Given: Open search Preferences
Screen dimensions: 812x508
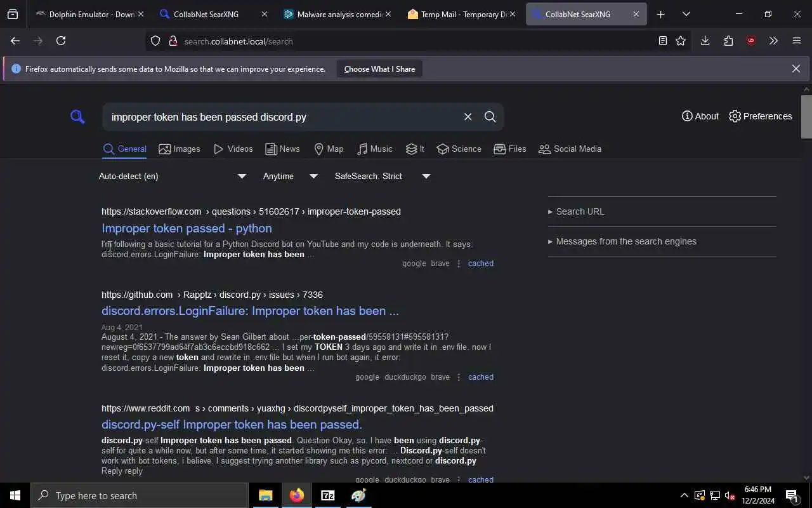Looking at the screenshot, I should [760, 116].
